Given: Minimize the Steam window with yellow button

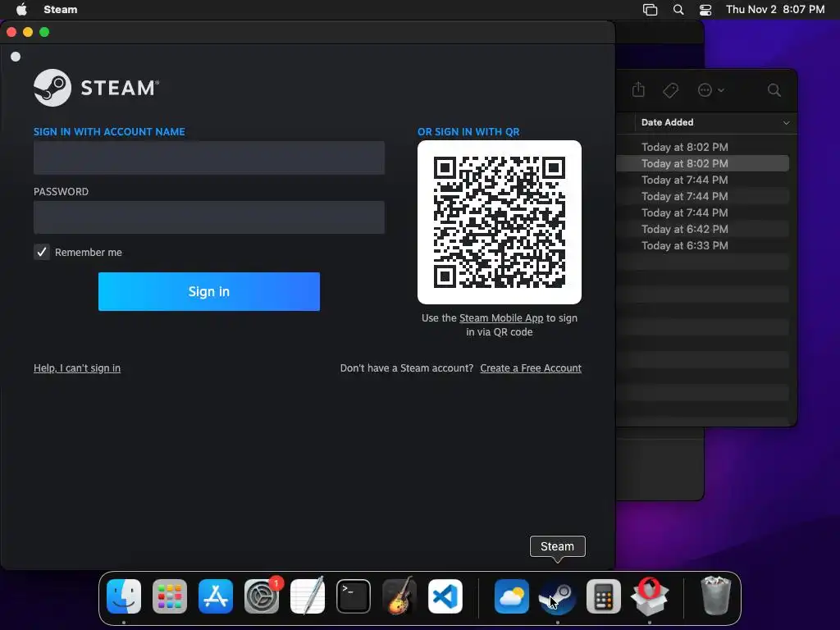Looking at the screenshot, I should 28,32.
